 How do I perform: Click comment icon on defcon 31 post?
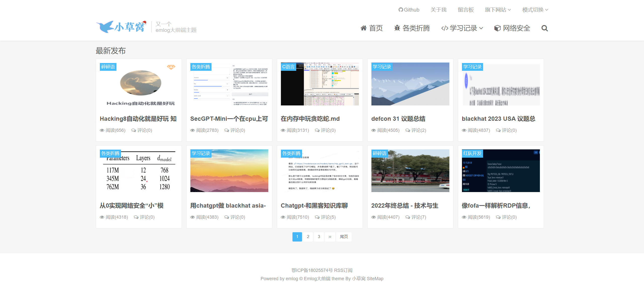pos(408,130)
